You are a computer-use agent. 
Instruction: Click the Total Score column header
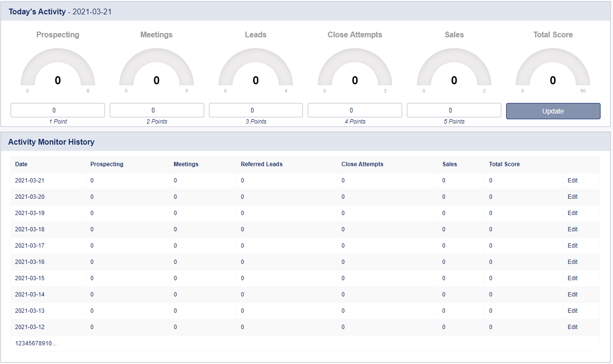click(504, 164)
